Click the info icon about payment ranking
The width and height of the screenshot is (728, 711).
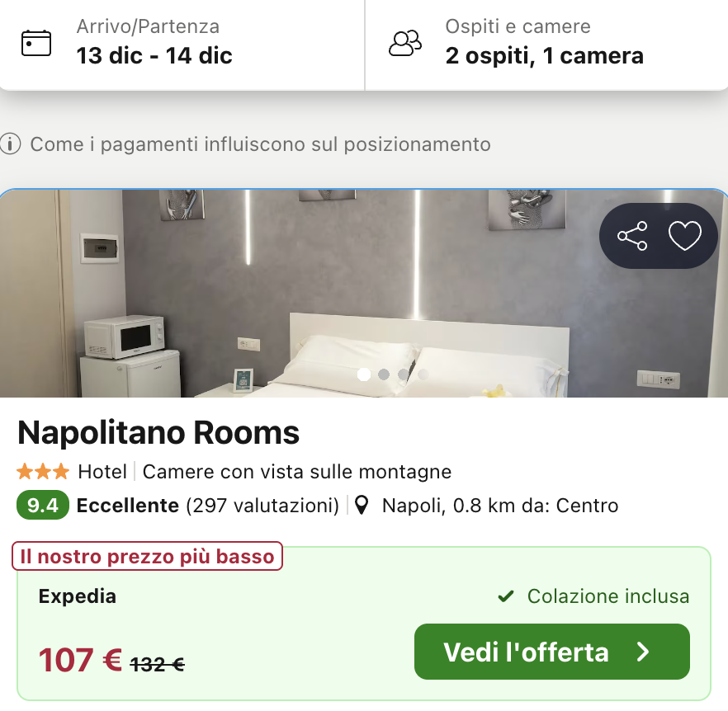point(11,144)
